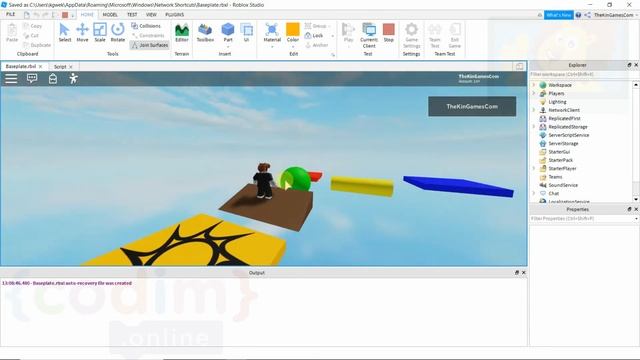Open the Material dropdown arrow
Viewport: 640px width, 360px height.
[272, 47]
